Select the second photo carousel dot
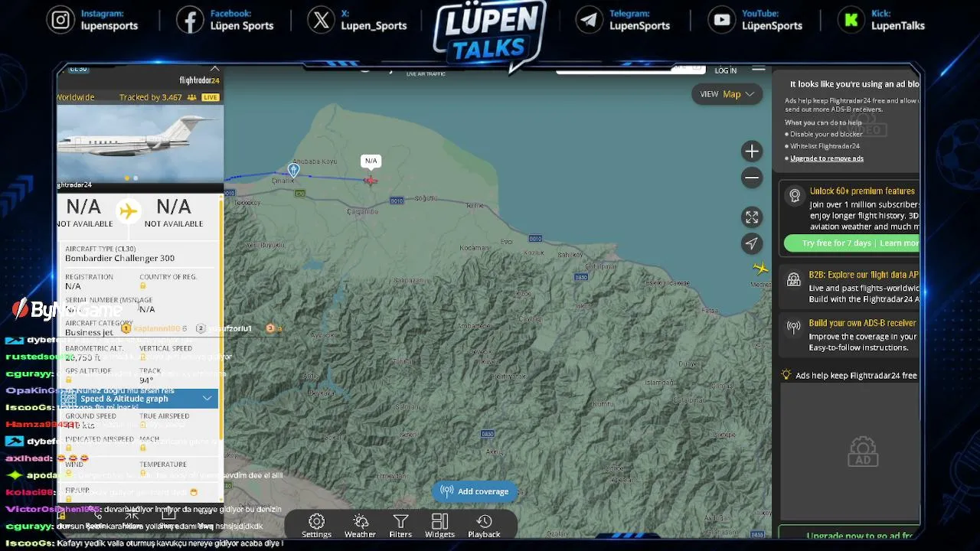This screenshot has width=980, height=551. (136, 178)
